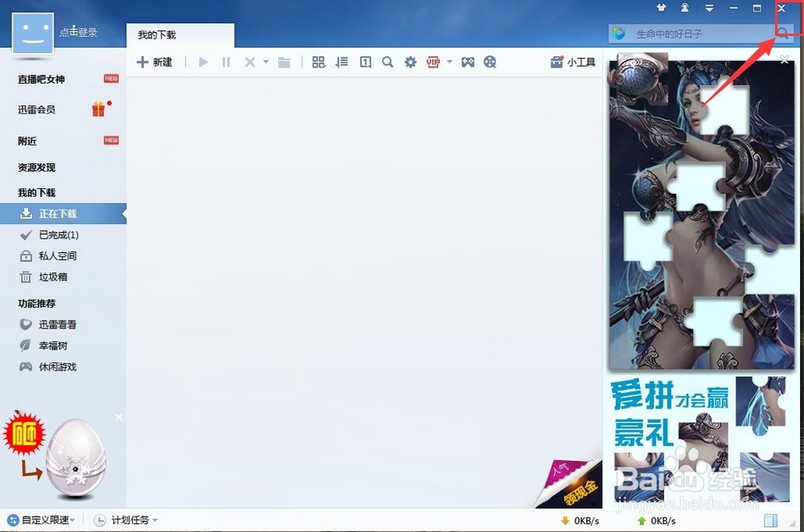Delete the task with X toolbar icon
The image size is (804, 532).
[x=250, y=62]
